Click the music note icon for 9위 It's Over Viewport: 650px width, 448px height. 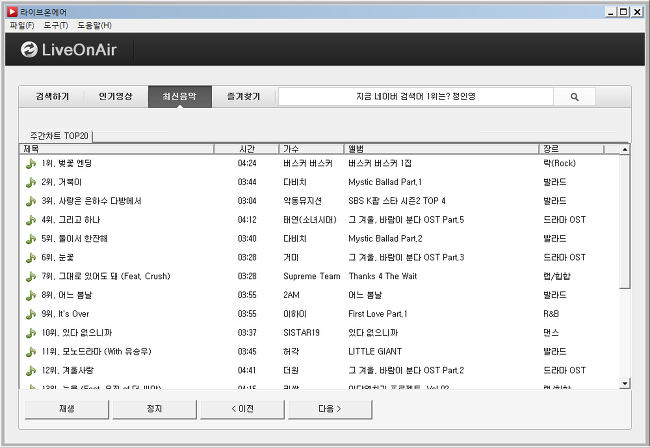click(x=31, y=315)
